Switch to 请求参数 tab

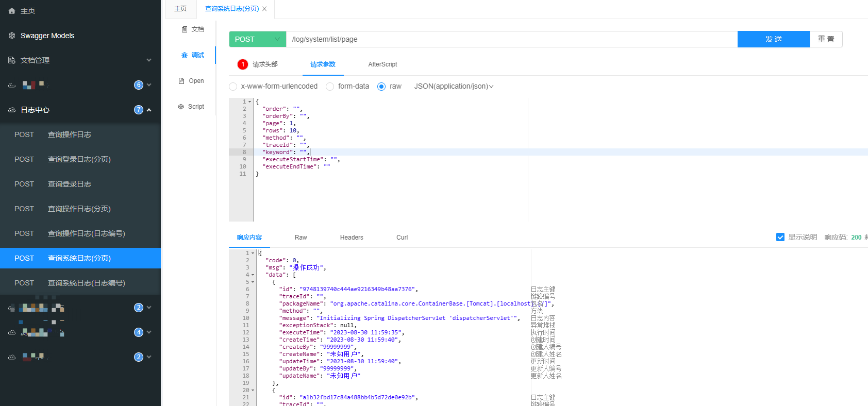tap(323, 64)
